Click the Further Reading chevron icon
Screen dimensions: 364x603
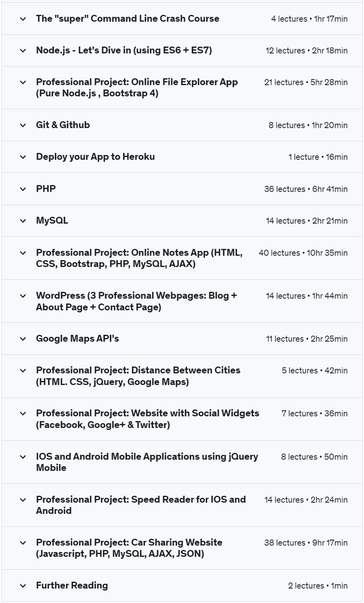[23, 585]
